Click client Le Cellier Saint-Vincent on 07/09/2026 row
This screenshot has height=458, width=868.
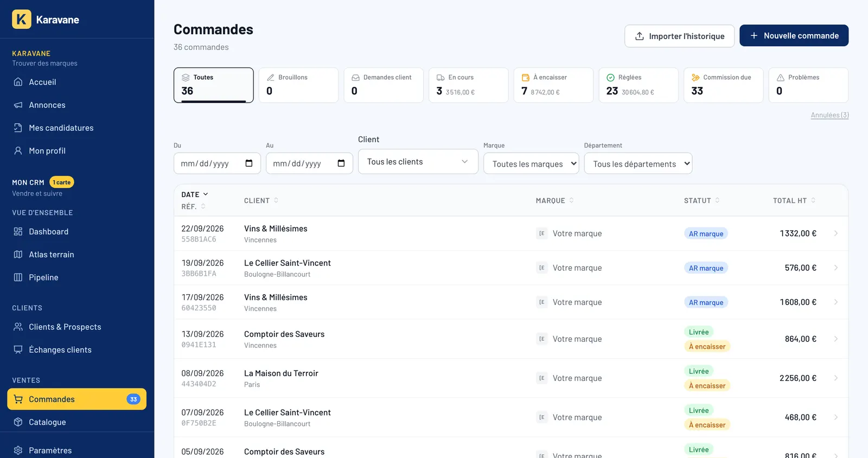click(288, 412)
